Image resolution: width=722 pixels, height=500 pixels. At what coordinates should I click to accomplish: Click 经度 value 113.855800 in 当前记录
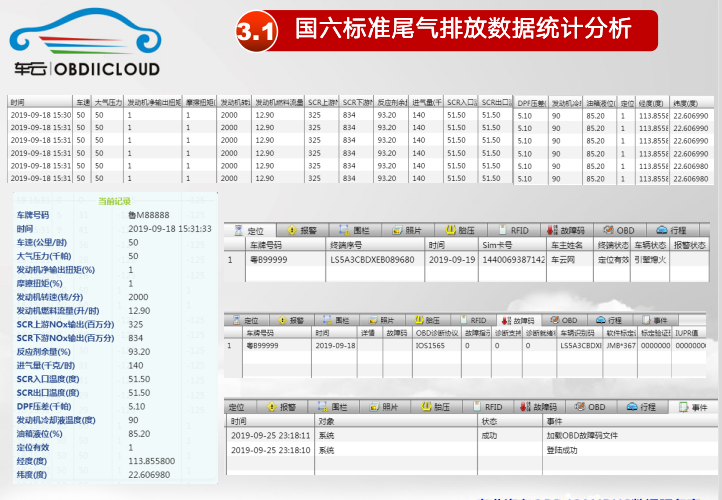[151, 461]
